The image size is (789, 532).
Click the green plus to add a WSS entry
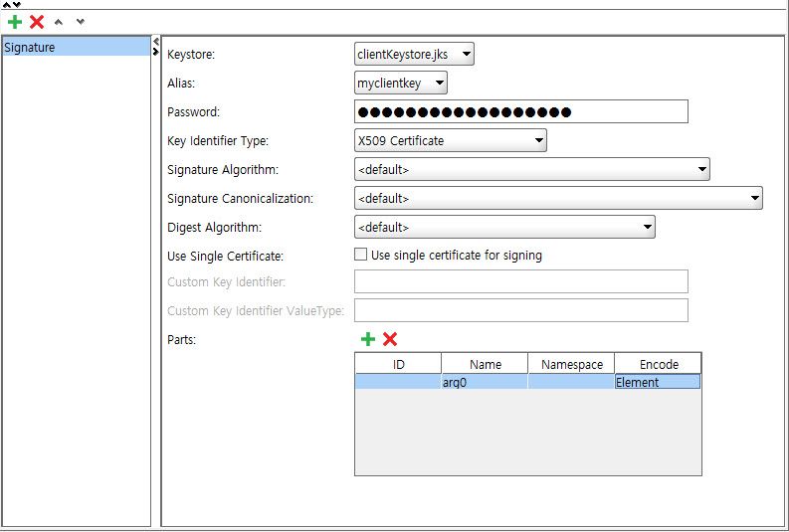(14, 22)
